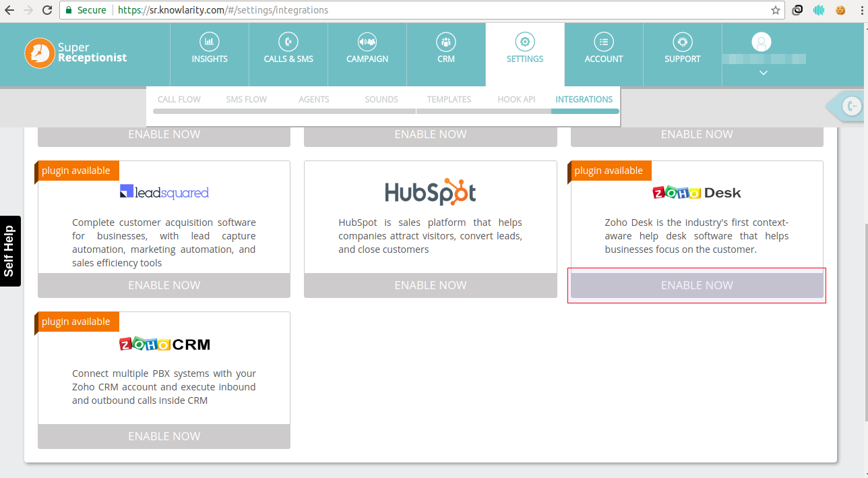Open the CRM section

[x=446, y=55]
